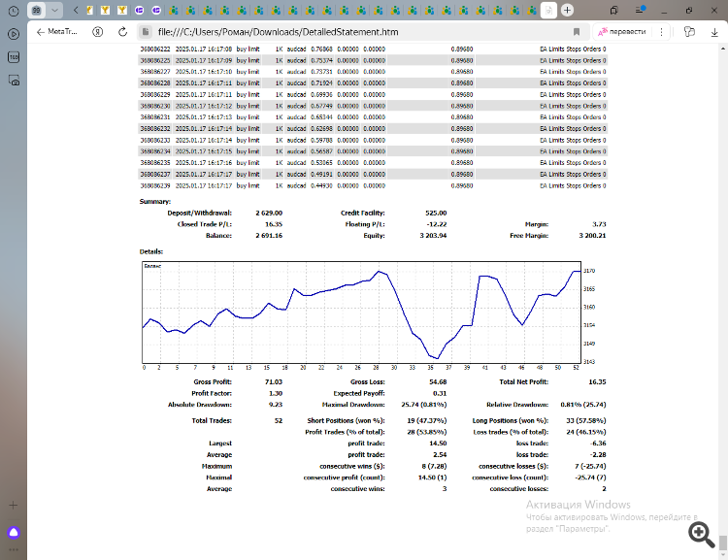The height and width of the screenshot is (560, 728).
Task: Click the magnifier zoom icon at bottom right
Action: click(x=700, y=533)
